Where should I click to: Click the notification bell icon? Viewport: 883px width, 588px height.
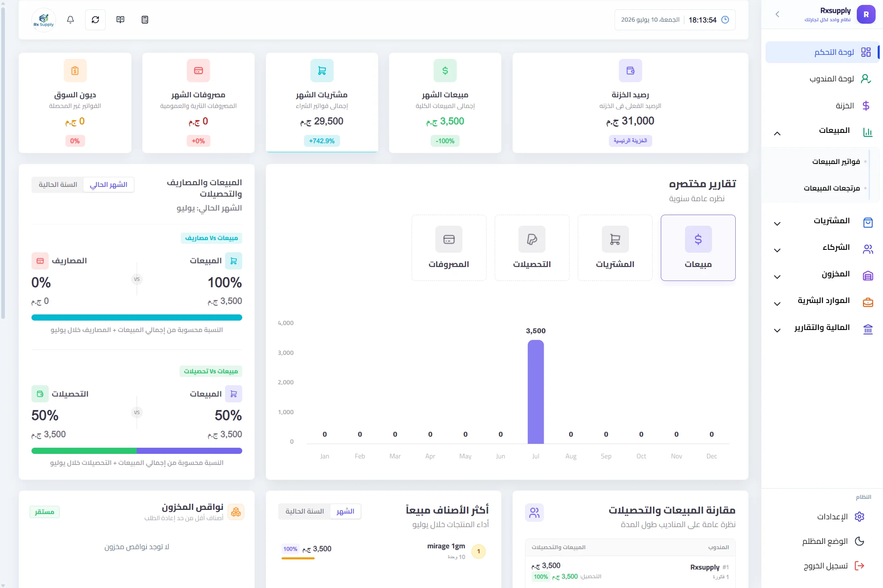coord(70,20)
